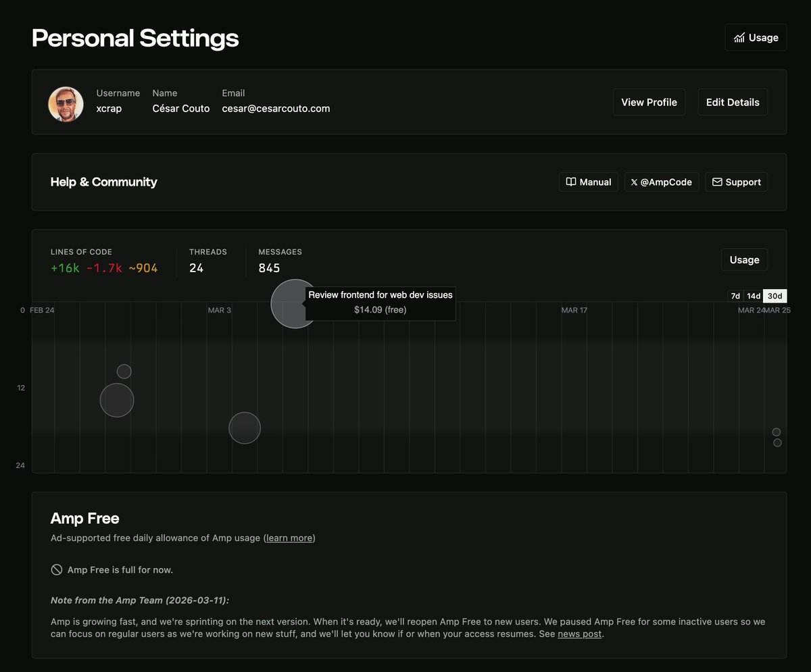811x672 pixels.
Task: Switch chart range to 7d
Action: coord(735,296)
